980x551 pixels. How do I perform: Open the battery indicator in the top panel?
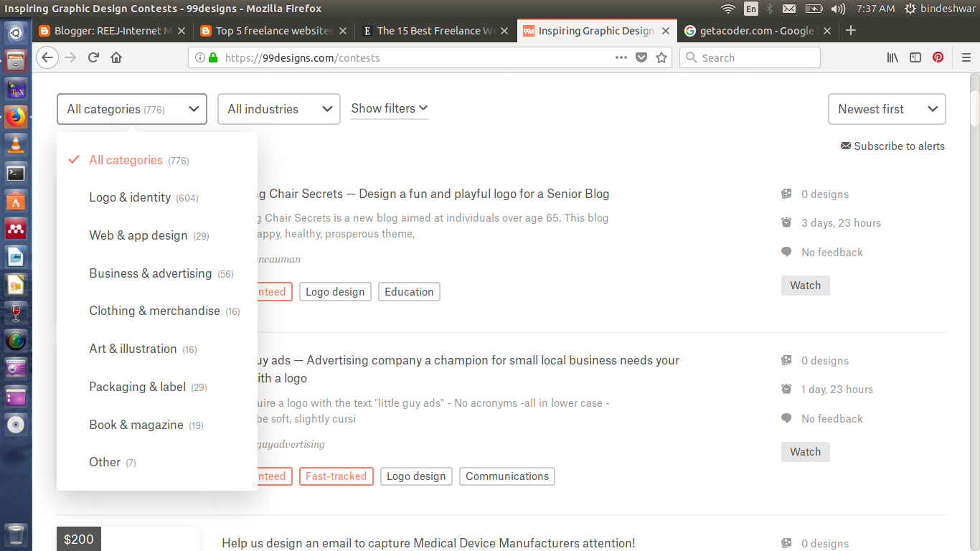814,9
